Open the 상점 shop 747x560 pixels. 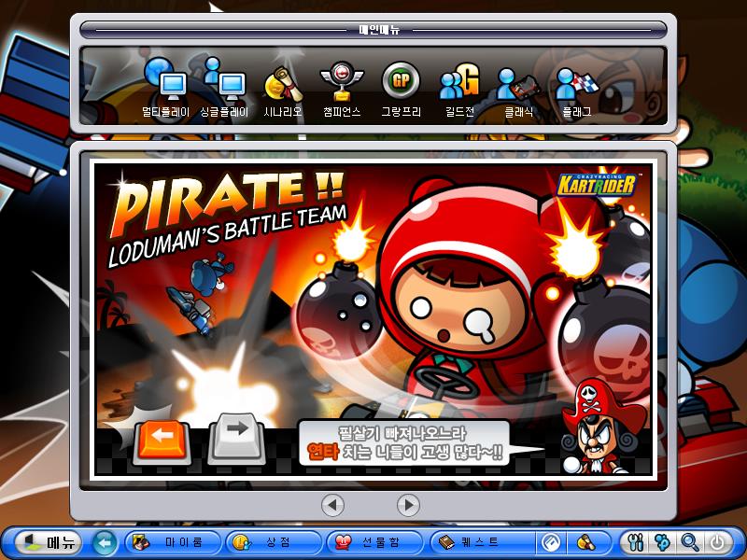[275, 542]
